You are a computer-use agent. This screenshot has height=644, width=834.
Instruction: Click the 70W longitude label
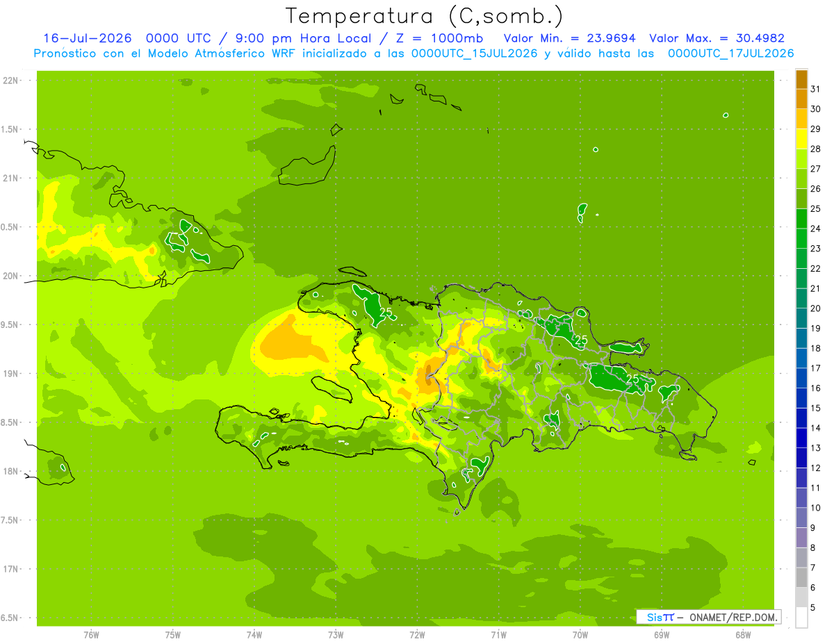point(580,634)
